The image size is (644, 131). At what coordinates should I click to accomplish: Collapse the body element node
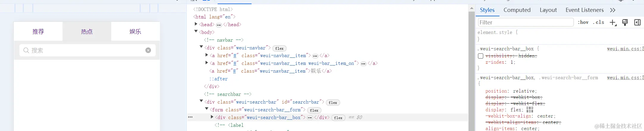(196, 32)
